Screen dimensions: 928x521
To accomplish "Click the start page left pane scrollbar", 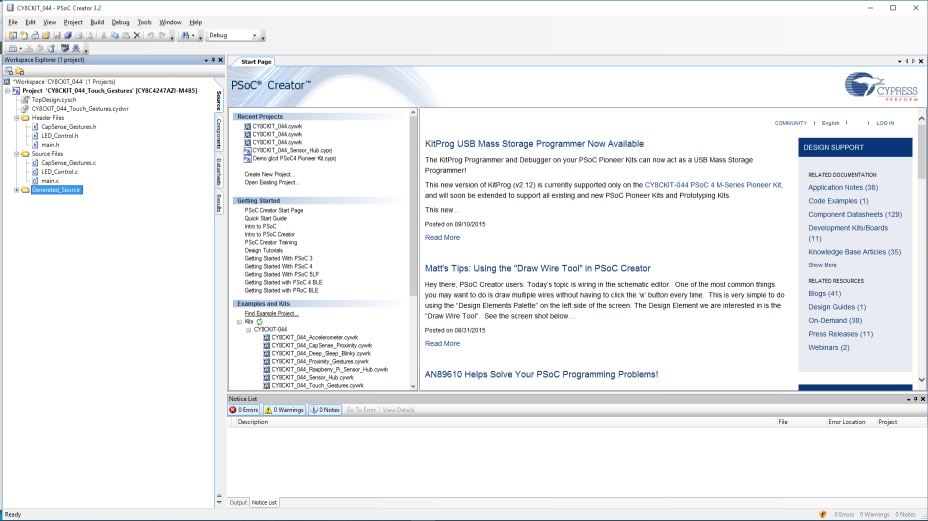I will (x=413, y=205).
